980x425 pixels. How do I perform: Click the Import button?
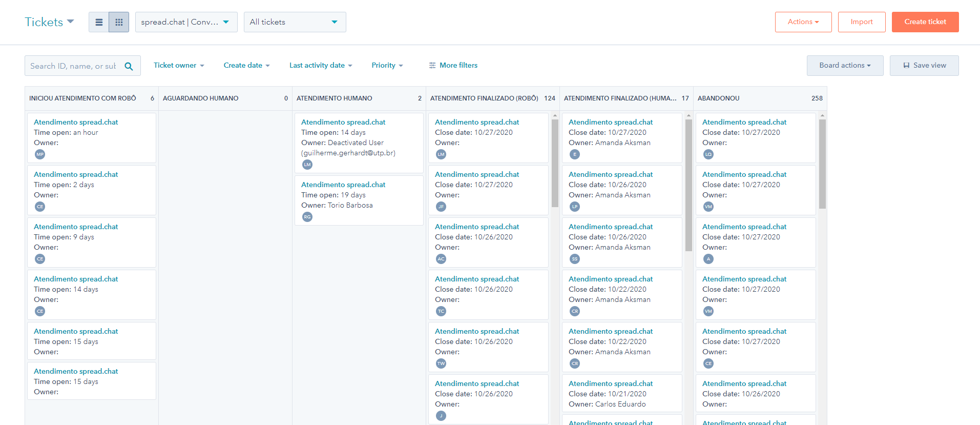click(x=862, y=22)
